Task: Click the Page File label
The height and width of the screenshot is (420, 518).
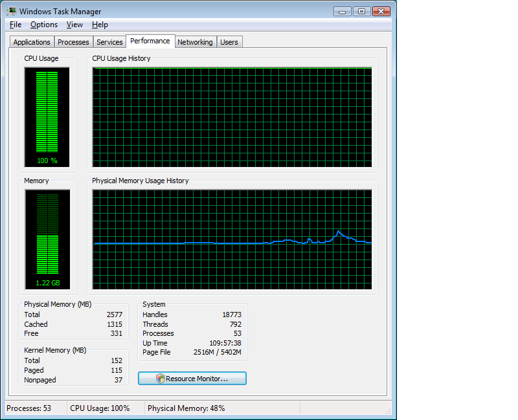Action: pyautogui.click(x=157, y=352)
